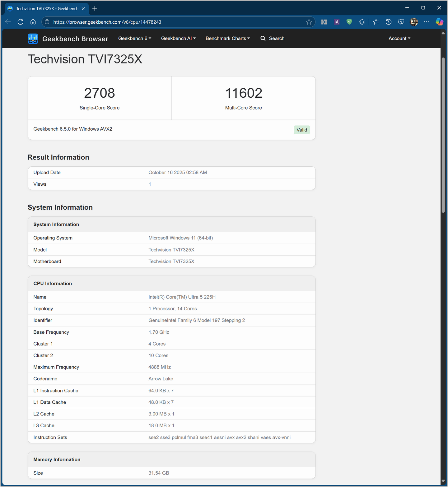Click the Arrow Lake codename value

(x=161, y=379)
